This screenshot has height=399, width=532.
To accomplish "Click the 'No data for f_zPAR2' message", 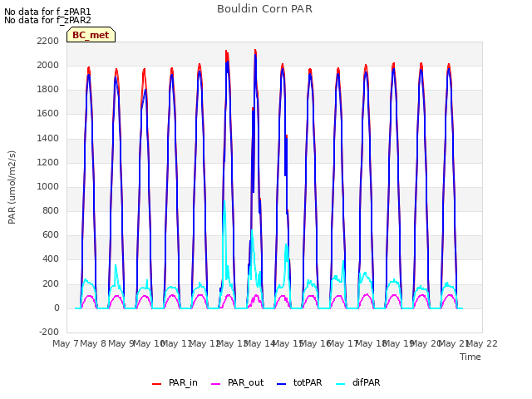I will click(x=47, y=20).
